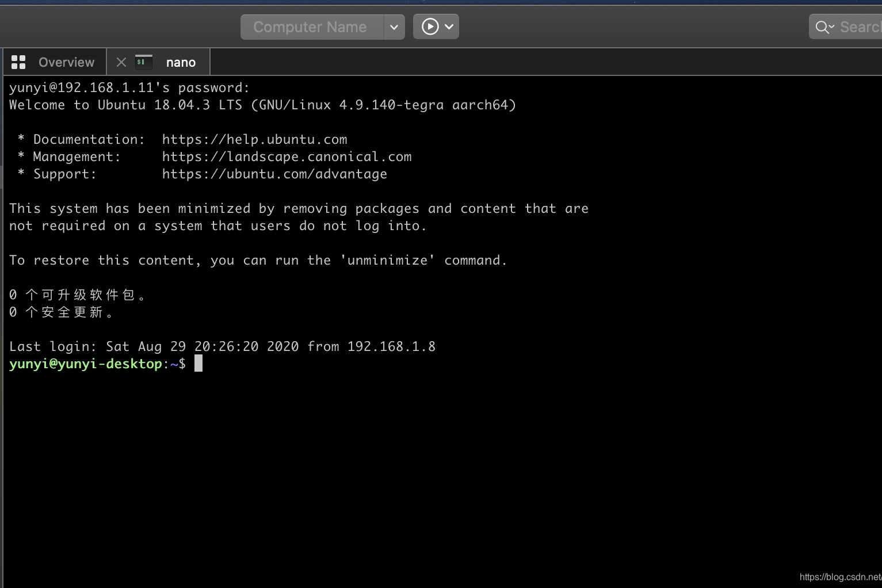Click the Last login line
Screen dimensions: 882x588
tap(222, 346)
